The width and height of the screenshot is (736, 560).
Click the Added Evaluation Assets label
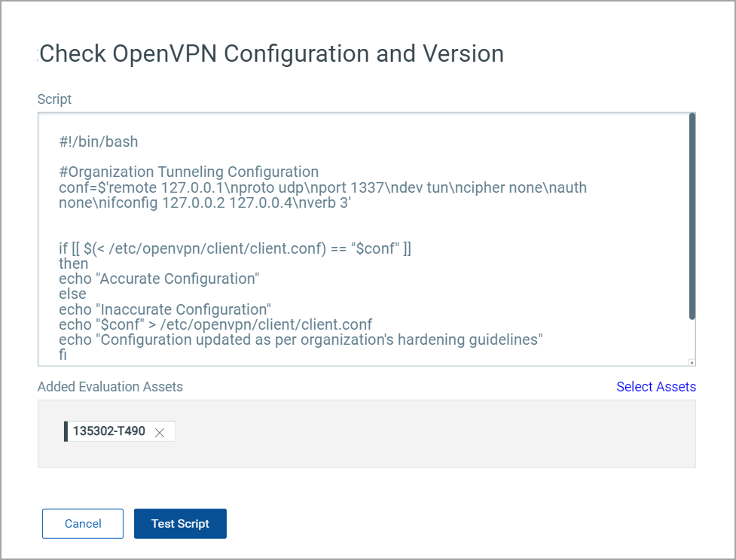(110, 387)
